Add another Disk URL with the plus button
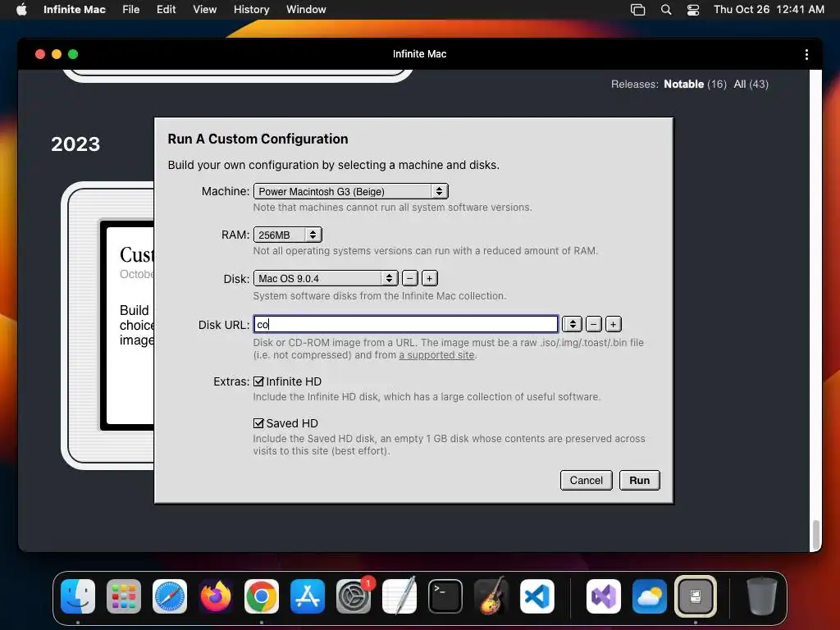The height and width of the screenshot is (630, 840). (x=614, y=324)
